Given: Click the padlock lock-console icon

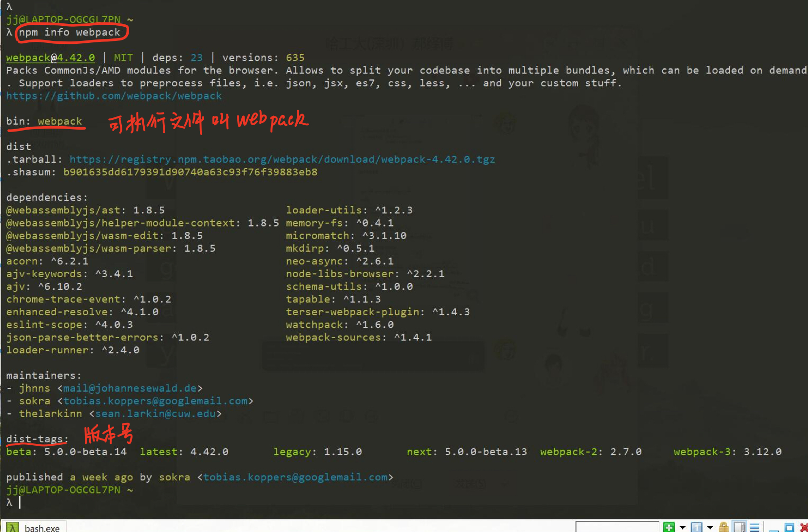Looking at the screenshot, I should [x=724, y=527].
